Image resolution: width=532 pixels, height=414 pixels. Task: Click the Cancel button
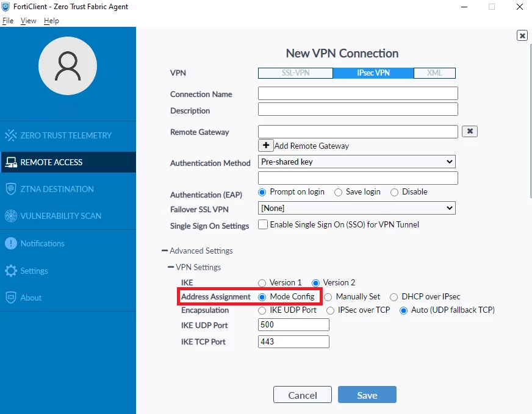point(303,394)
